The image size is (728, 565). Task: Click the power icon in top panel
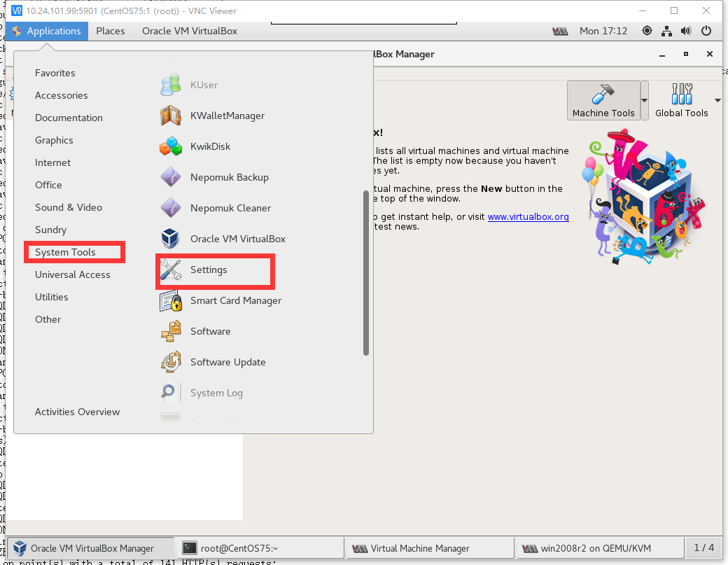pos(706,31)
